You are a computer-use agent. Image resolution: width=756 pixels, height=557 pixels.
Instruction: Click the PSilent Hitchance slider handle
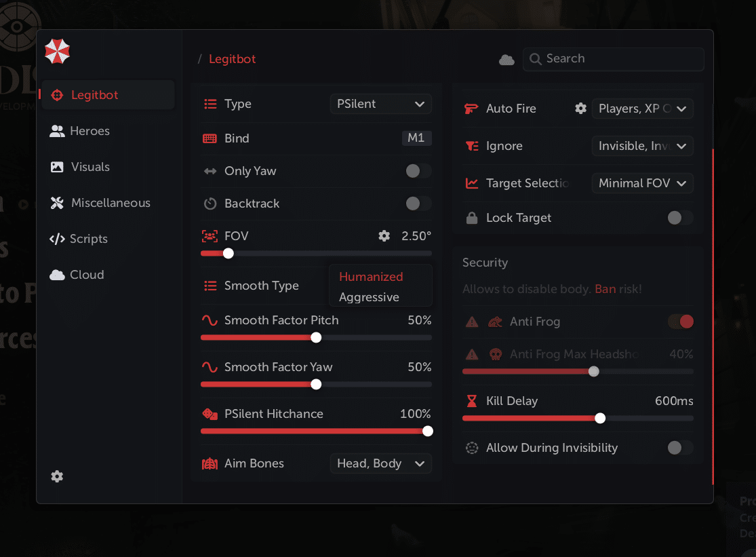428,431
